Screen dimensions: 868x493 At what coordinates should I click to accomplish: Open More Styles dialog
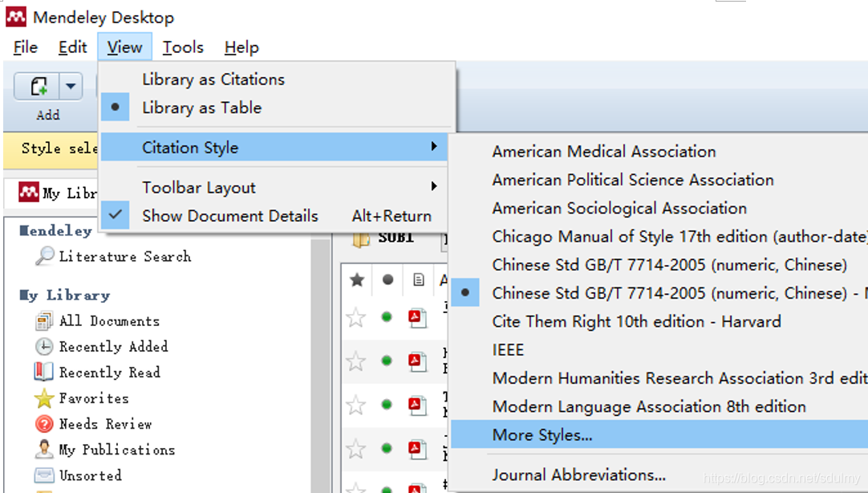click(x=659, y=435)
